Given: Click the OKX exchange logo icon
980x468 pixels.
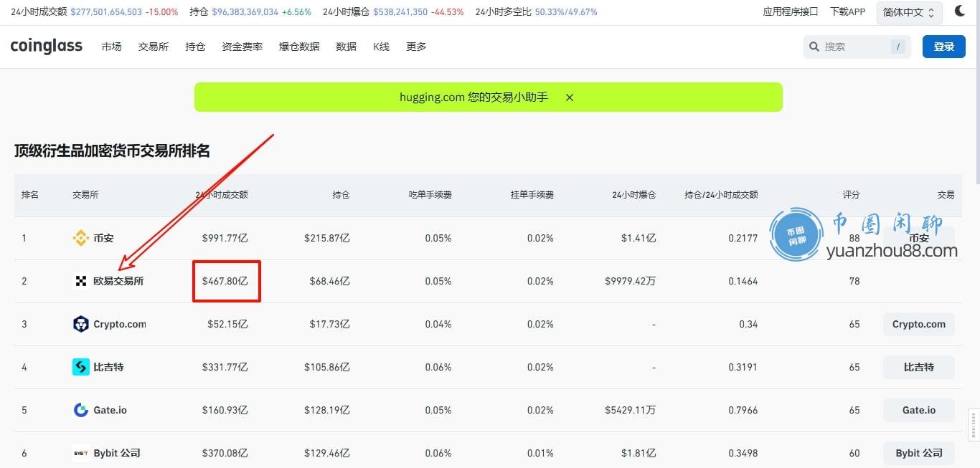Looking at the screenshot, I should coord(81,281).
